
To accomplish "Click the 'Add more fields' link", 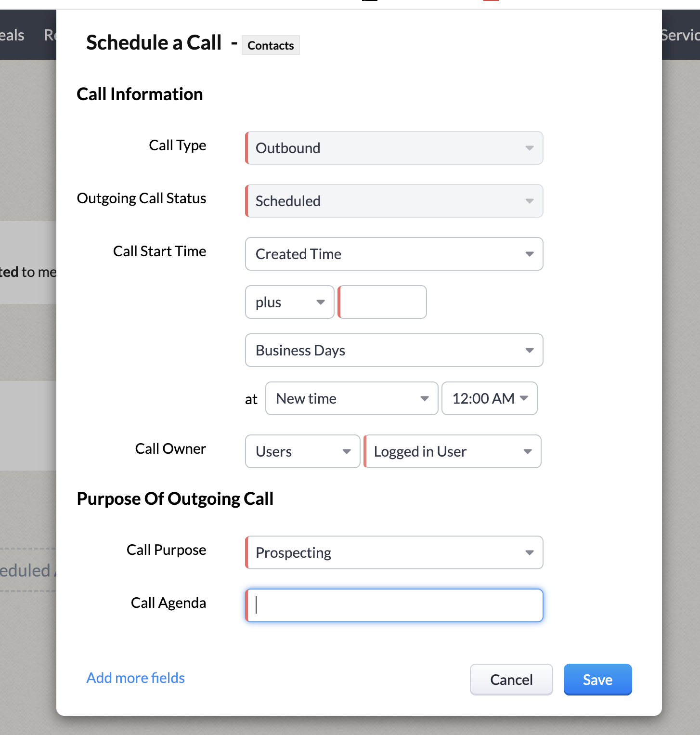I will pyautogui.click(x=135, y=678).
